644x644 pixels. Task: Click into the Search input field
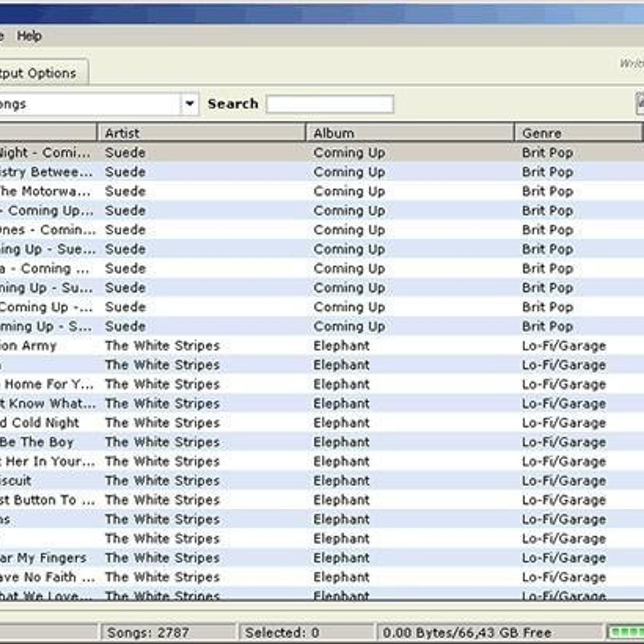pos(330,104)
